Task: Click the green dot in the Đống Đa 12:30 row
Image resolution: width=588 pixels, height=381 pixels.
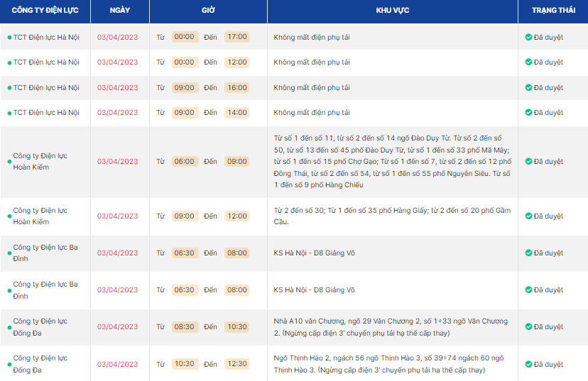Action: pyautogui.click(x=9, y=365)
